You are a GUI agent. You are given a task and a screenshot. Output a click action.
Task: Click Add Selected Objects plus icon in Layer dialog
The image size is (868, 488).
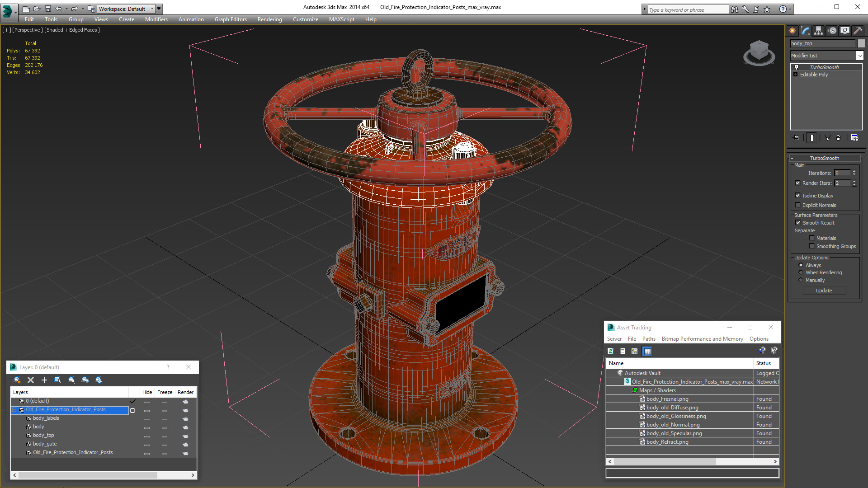click(44, 380)
